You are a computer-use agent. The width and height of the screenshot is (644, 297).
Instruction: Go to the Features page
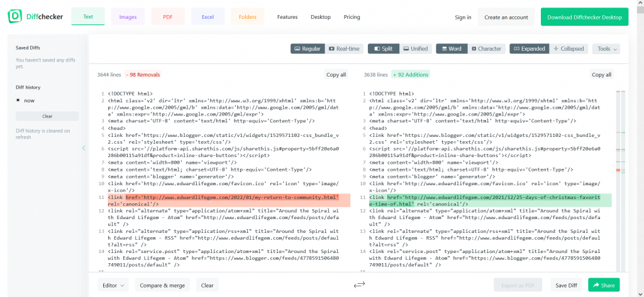pyautogui.click(x=287, y=17)
